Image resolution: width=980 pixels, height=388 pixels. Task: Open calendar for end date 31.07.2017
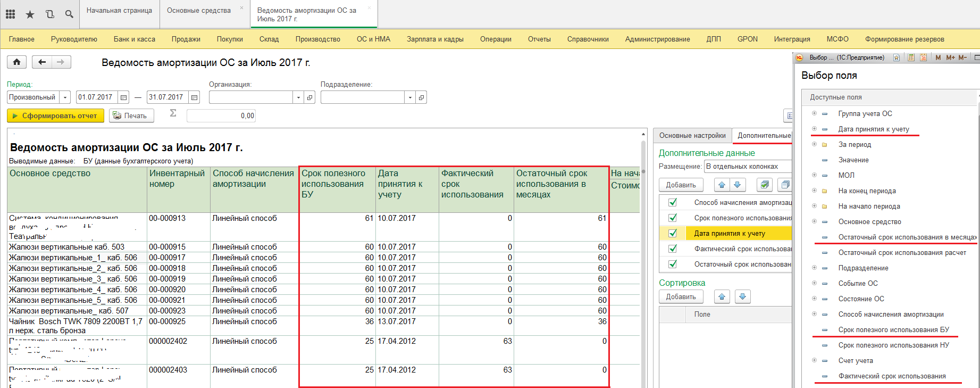pos(194,97)
